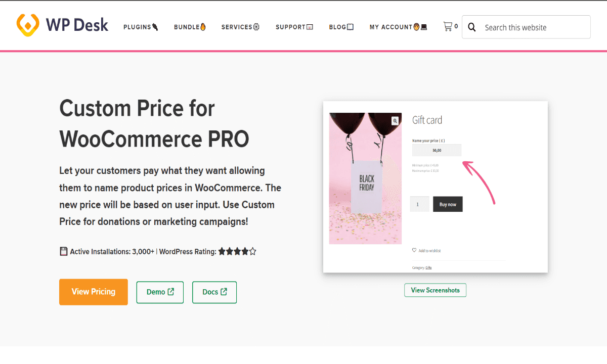Go to the Support page
This screenshot has height=364, width=607.
(x=294, y=27)
